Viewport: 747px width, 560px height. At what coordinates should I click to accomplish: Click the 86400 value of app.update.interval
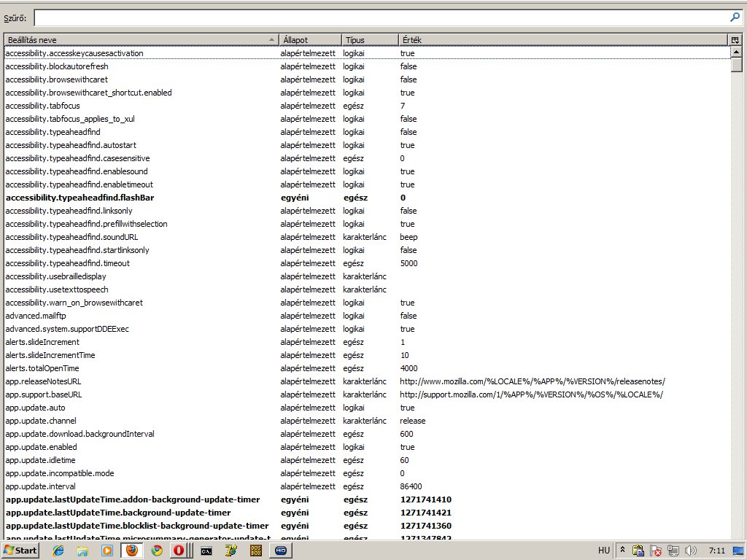coord(411,486)
